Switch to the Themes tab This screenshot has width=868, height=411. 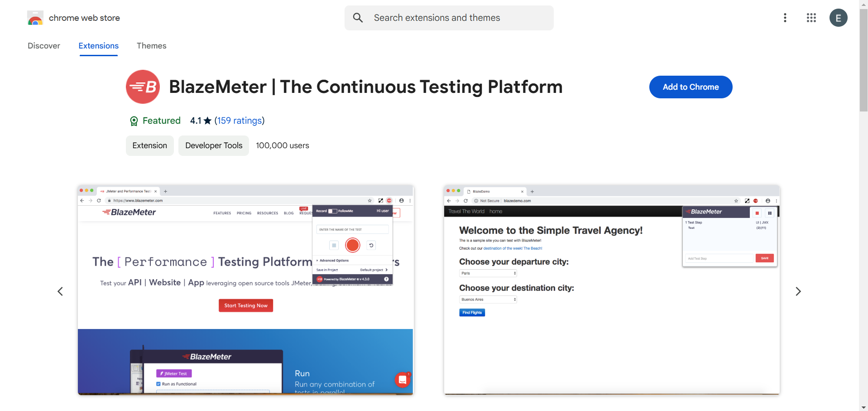click(x=152, y=46)
